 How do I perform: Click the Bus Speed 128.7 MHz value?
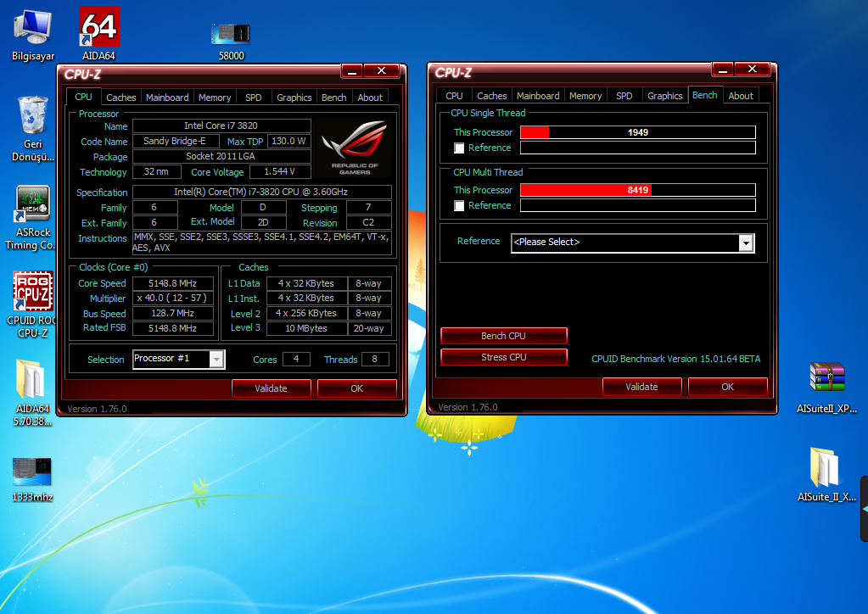[173, 313]
